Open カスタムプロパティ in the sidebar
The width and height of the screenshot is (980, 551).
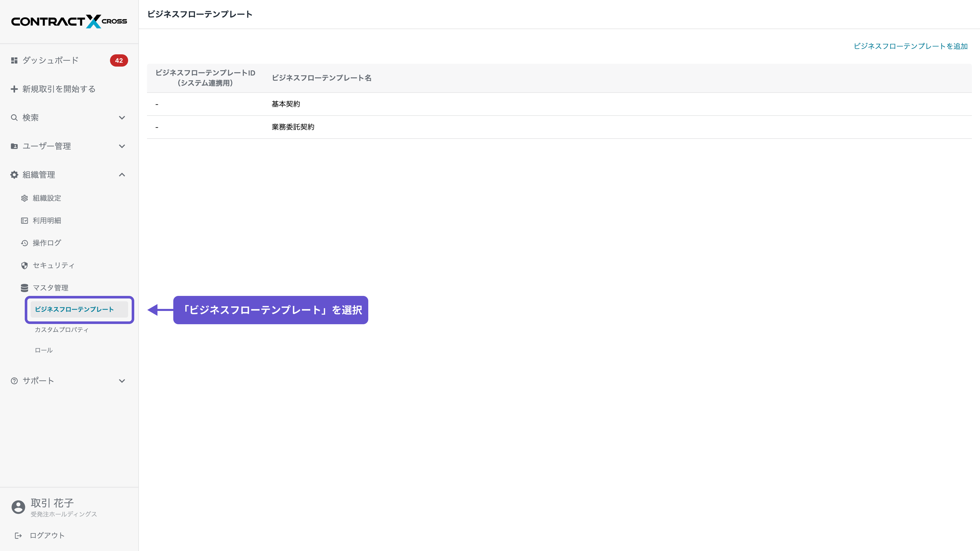coord(62,330)
